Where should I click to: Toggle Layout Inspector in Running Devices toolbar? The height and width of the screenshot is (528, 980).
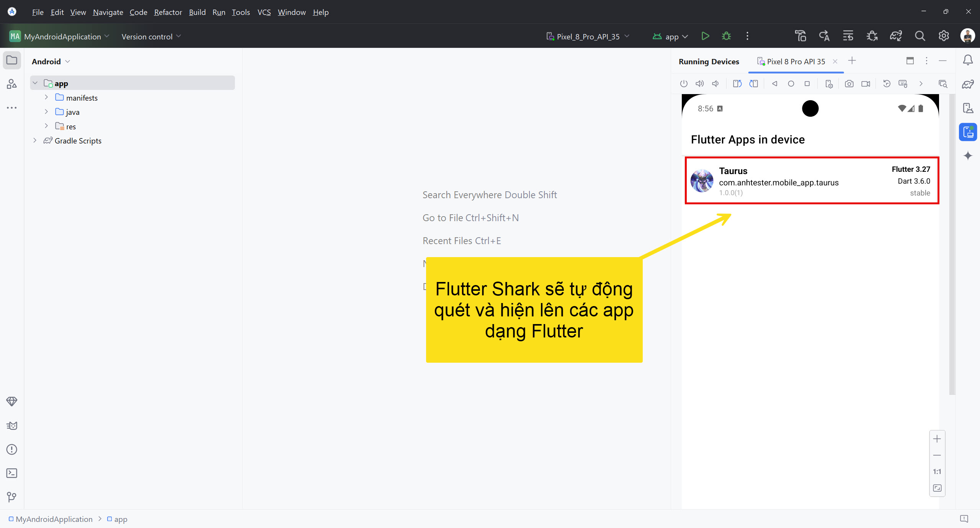click(943, 84)
